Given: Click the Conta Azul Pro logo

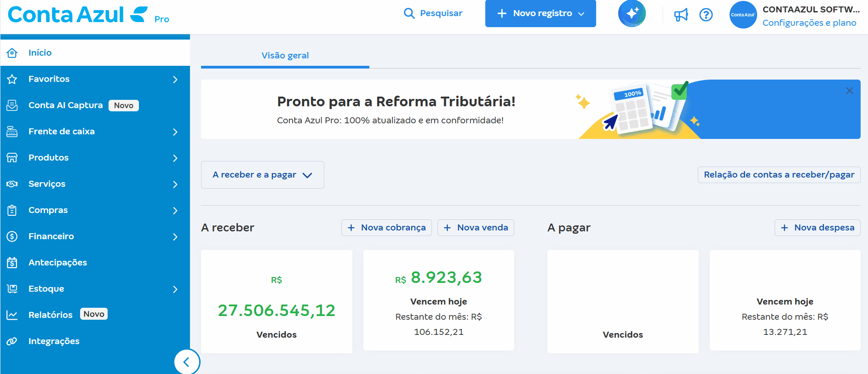Looking at the screenshot, I should coord(88,15).
